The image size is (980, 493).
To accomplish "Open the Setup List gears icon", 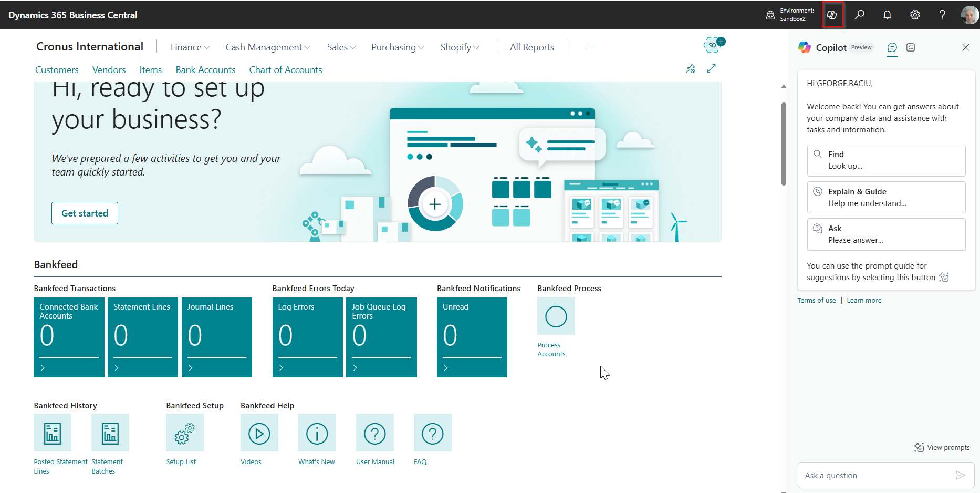I will tap(185, 433).
